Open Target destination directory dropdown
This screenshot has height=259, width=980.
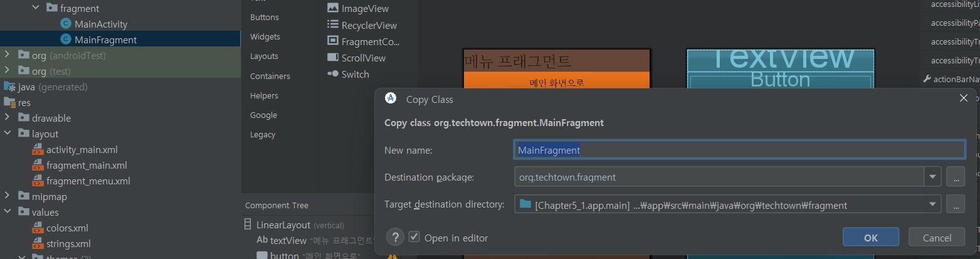[x=933, y=204]
